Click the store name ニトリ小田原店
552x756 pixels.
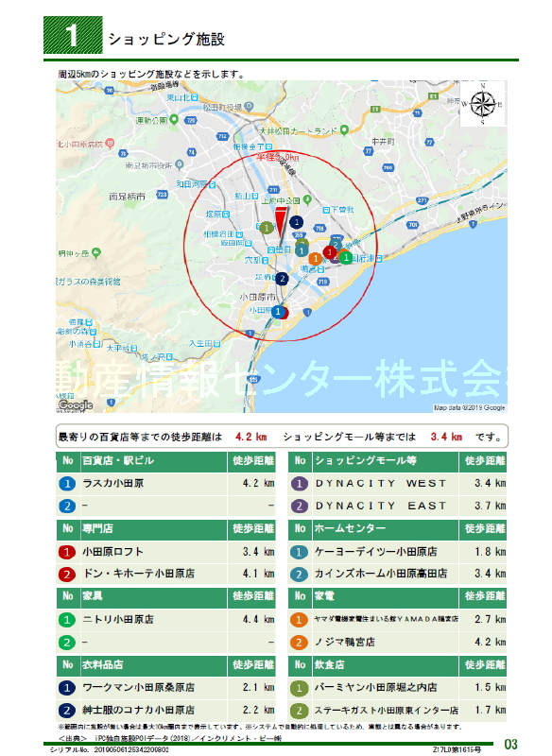click(118, 620)
